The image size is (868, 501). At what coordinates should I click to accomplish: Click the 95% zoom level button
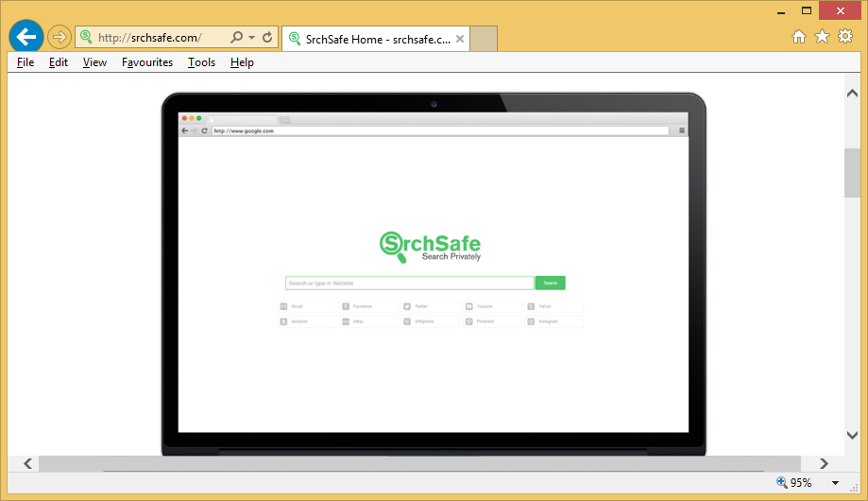click(x=794, y=483)
